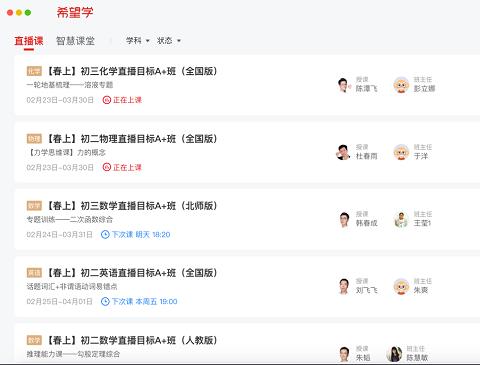Click class advisor 陈慧敏's photo avatar
480x365 pixels.
tap(394, 354)
